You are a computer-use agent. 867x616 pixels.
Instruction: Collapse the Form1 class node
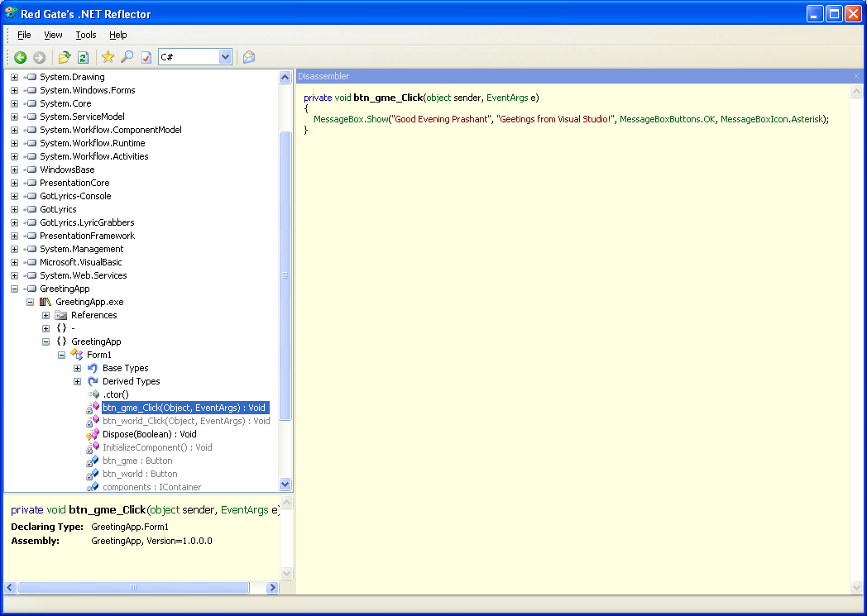click(61, 356)
